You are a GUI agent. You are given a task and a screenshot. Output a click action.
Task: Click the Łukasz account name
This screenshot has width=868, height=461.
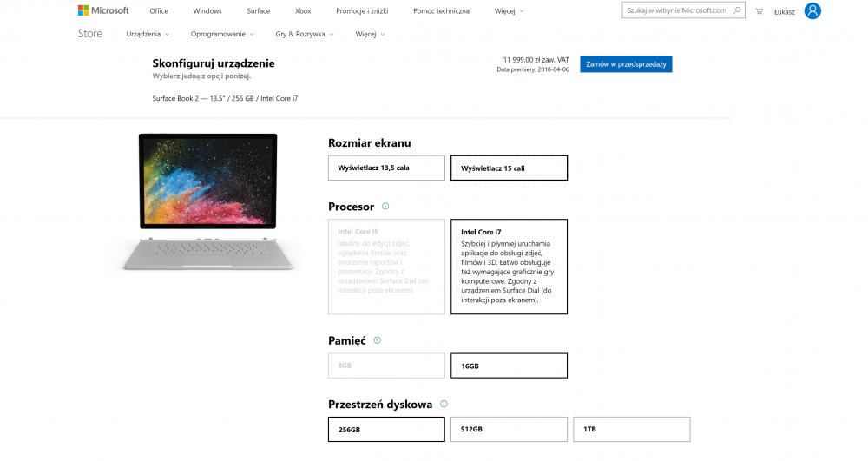(x=785, y=11)
